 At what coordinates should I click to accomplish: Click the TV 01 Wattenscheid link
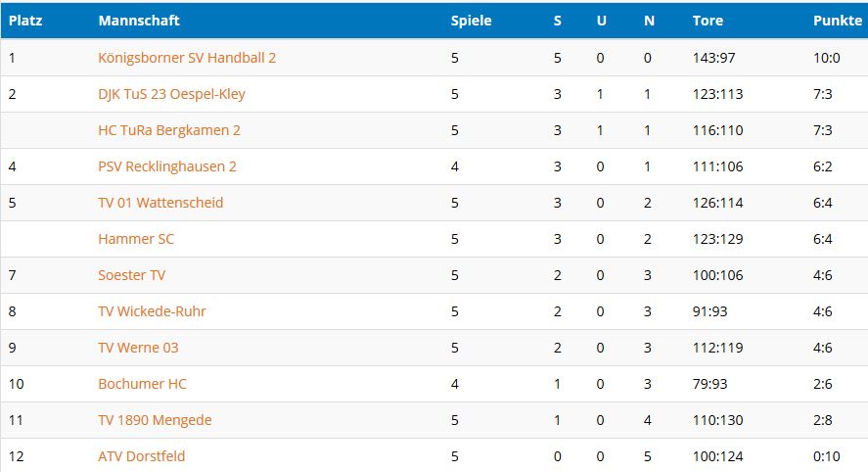(160, 203)
